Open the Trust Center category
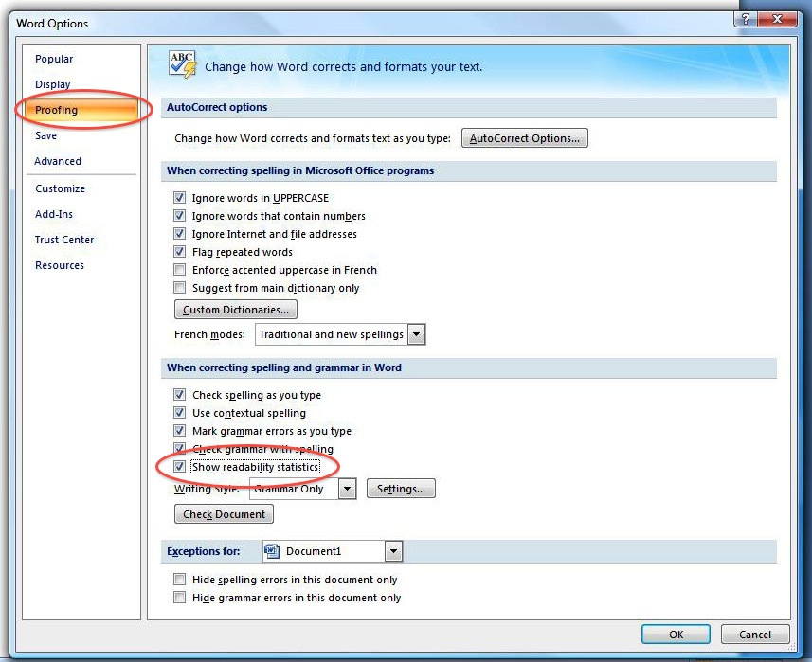 point(64,240)
